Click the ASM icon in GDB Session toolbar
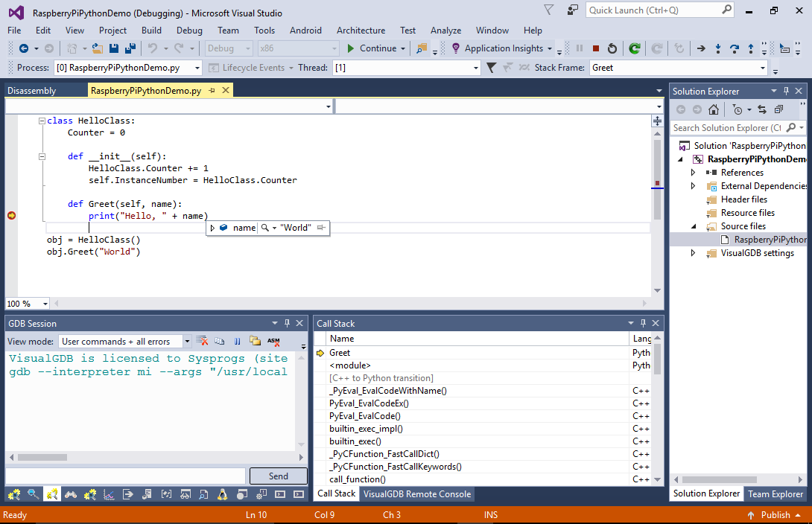 tap(273, 341)
